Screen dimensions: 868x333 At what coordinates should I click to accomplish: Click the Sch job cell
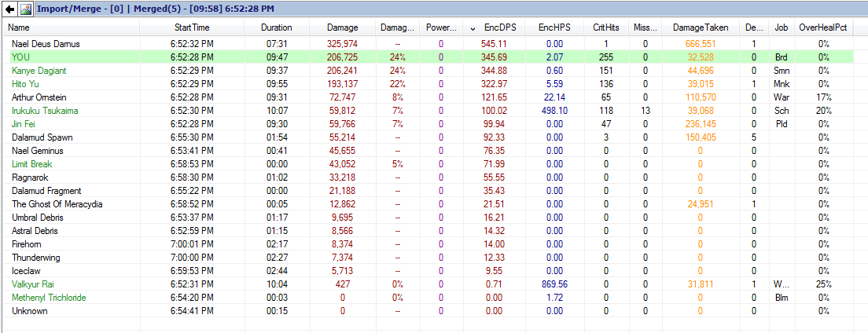781,111
